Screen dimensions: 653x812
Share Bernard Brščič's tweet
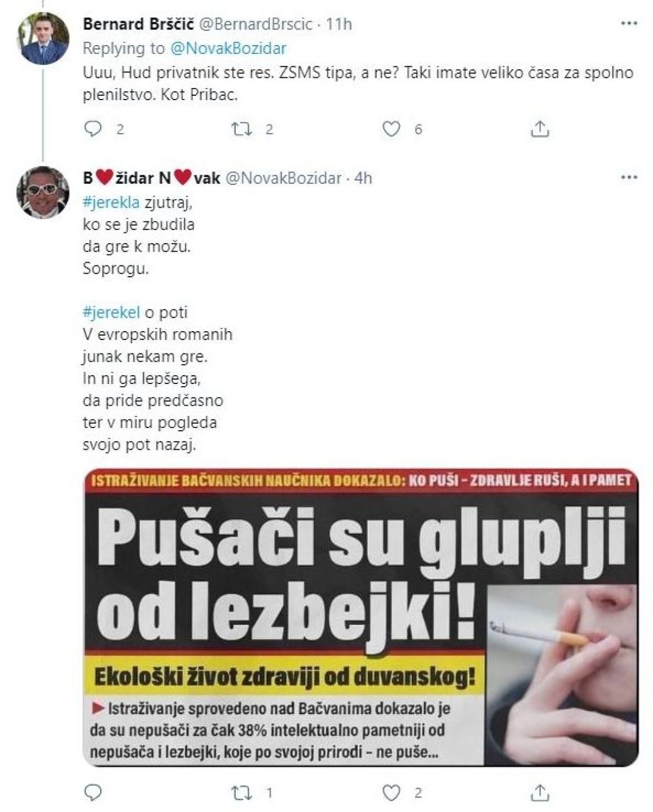pyautogui.click(x=539, y=129)
